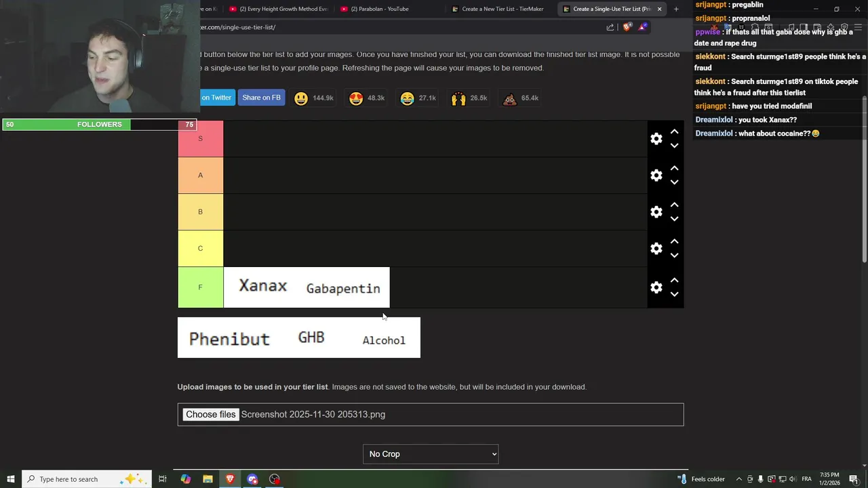Click the F tier label
The width and height of the screenshot is (868, 488).
[200, 287]
